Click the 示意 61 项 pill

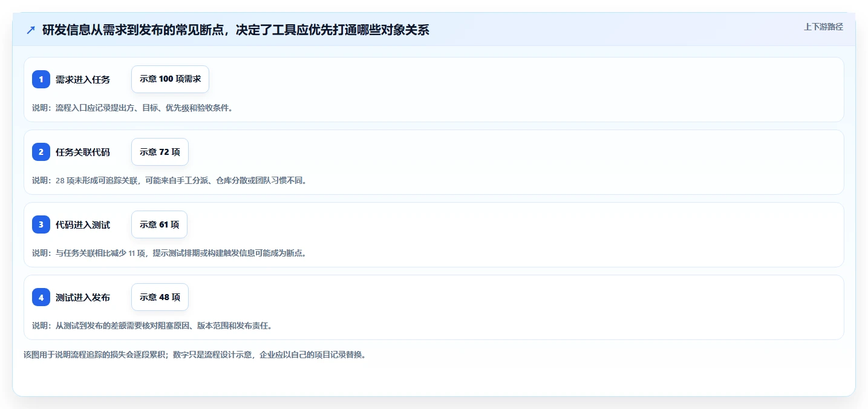tap(159, 224)
